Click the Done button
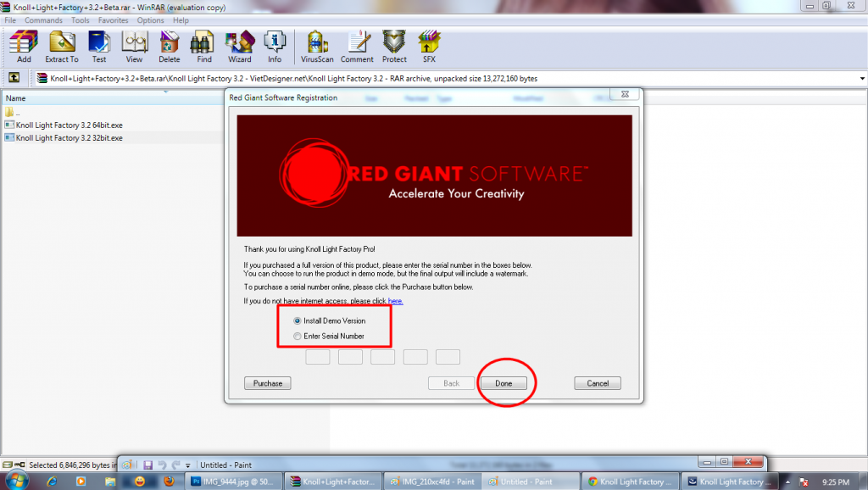This screenshot has height=490, width=868. [x=504, y=383]
